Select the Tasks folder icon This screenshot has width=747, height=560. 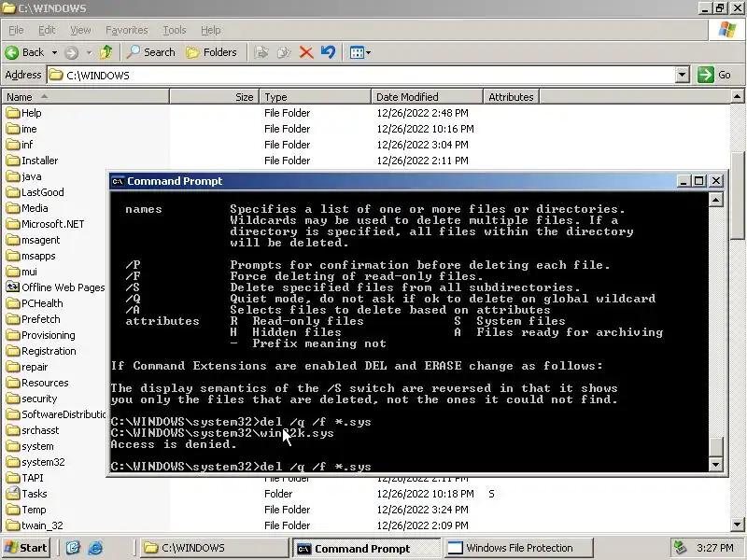[x=13, y=494]
